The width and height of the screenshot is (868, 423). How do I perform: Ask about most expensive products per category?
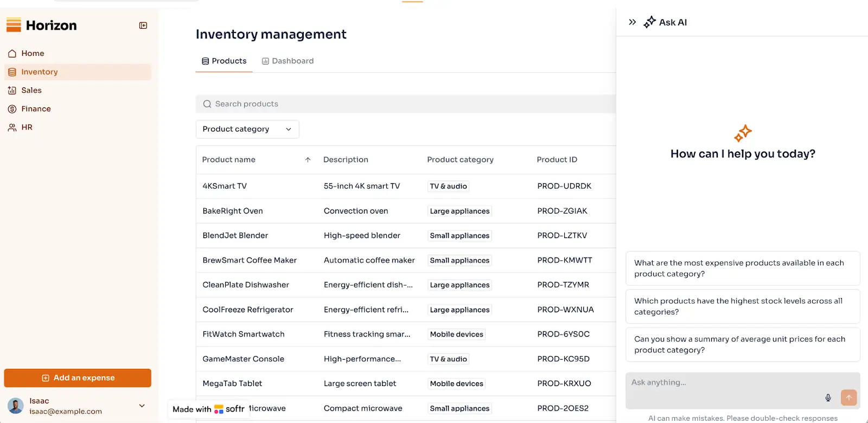coord(743,268)
